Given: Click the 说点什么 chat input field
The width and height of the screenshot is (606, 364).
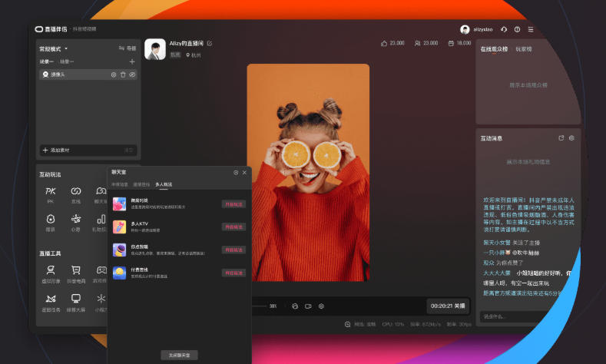Looking at the screenshot, I should [x=516, y=316].
